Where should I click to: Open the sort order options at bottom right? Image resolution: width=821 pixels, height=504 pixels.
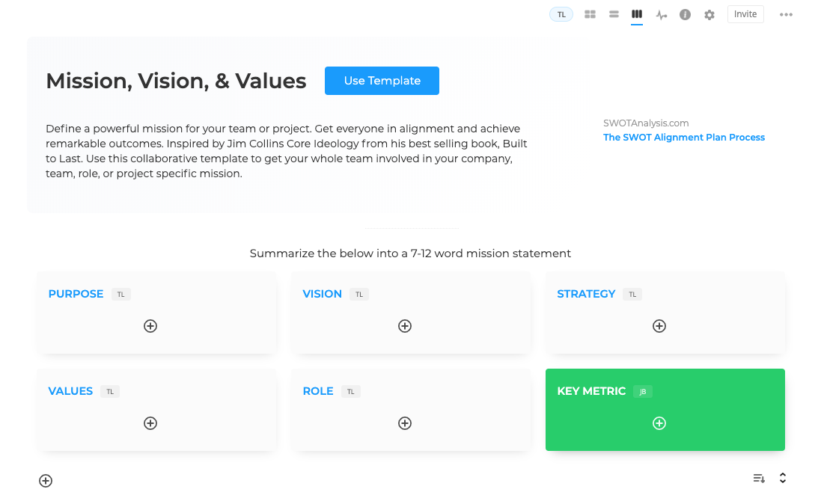coord(758,478)
